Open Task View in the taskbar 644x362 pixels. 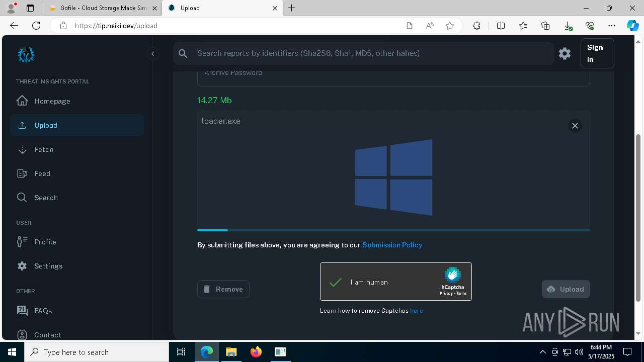[181, 352]
